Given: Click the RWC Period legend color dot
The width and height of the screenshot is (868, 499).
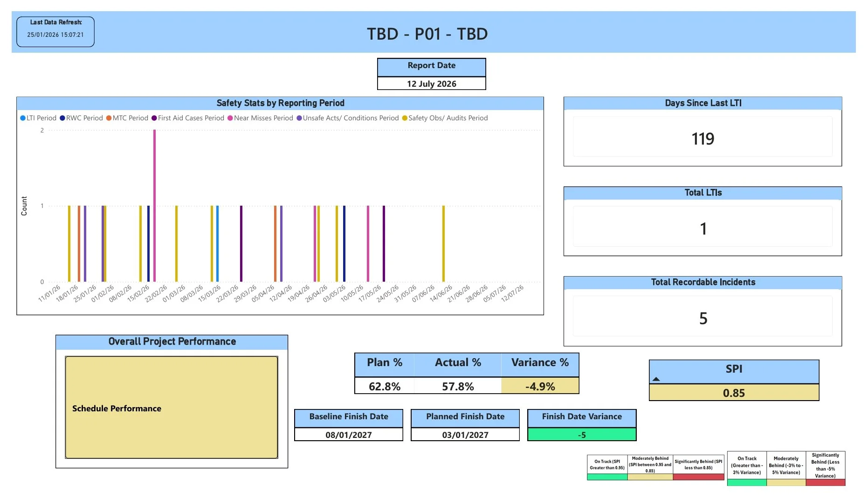Looking at the screenshot, I should tap(62, 118).
